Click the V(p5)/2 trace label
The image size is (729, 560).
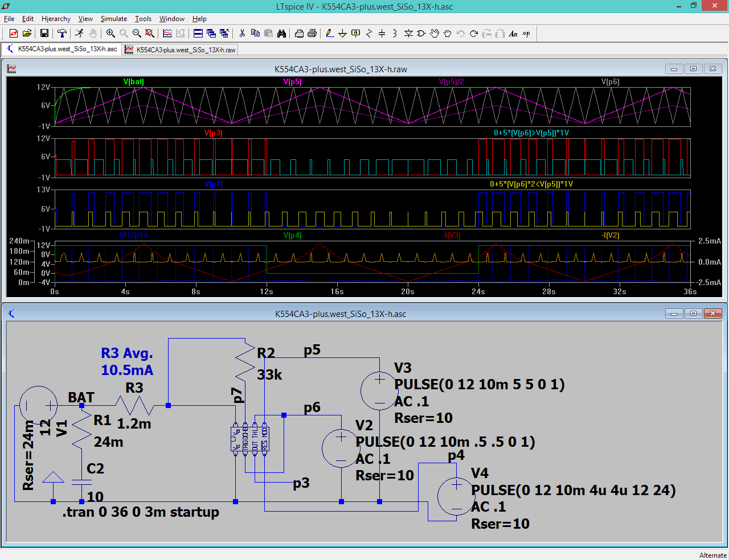click(452, 81)
